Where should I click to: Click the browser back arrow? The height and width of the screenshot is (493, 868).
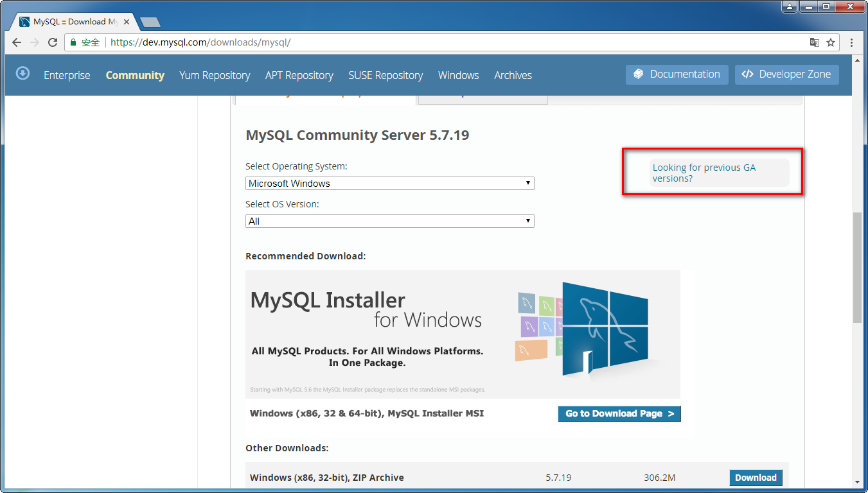[x=17, y=42]
